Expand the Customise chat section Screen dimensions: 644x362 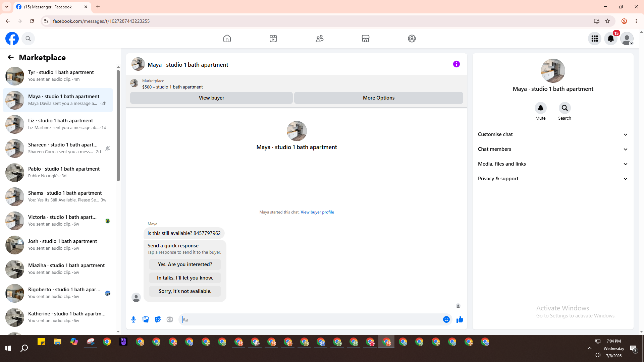pos(553,134)
